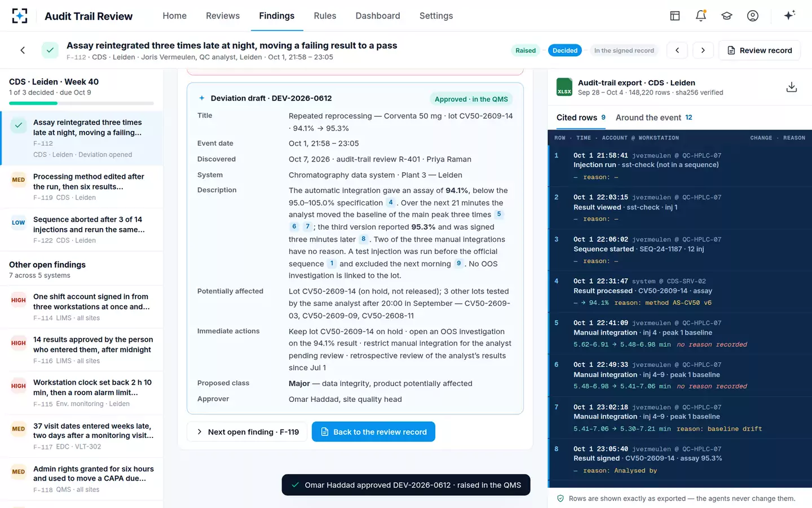Click the shield icon near rows exported note

(561, 498)
